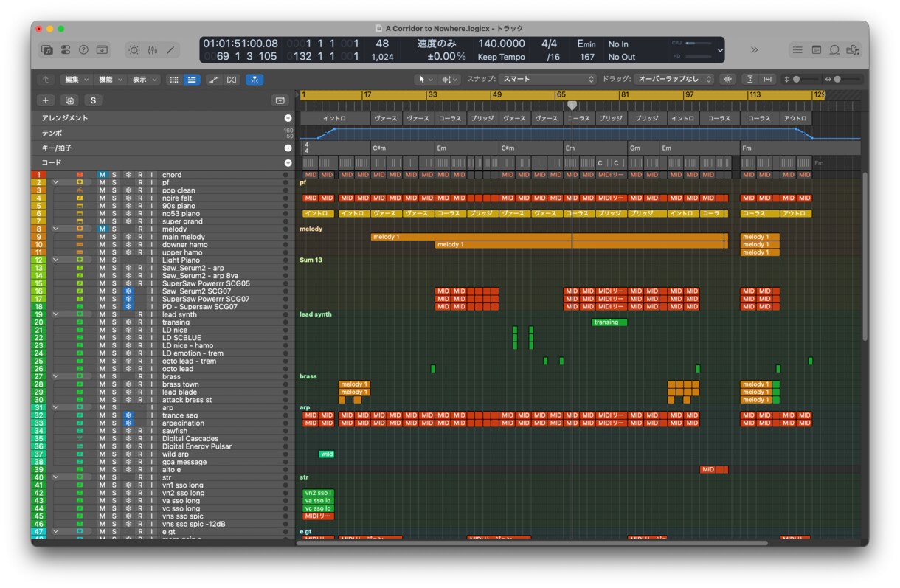900x588 pixels.
Task: Open the Mixer faders icon
Action: pos(153,50)
